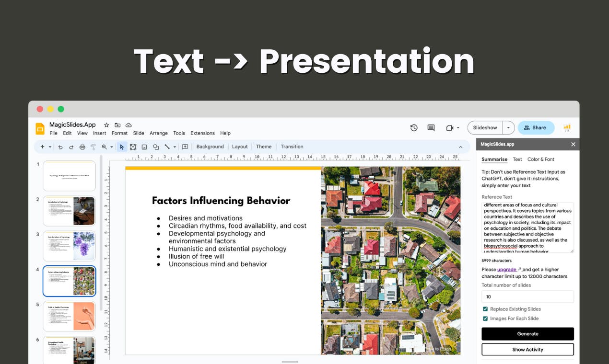The height and width of the screenshot is (364, 609).
Task: Toggle Images For Each Slide checkbox
Action: [x=485, y=318]
